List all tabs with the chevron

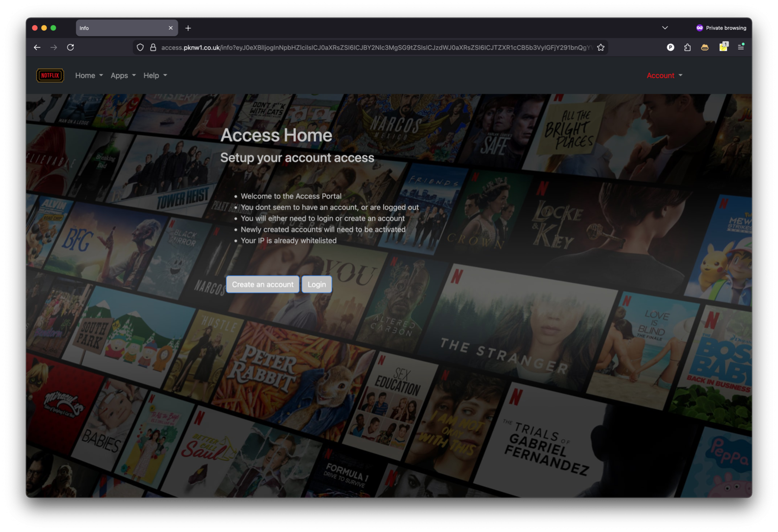(x=665, y=28)
